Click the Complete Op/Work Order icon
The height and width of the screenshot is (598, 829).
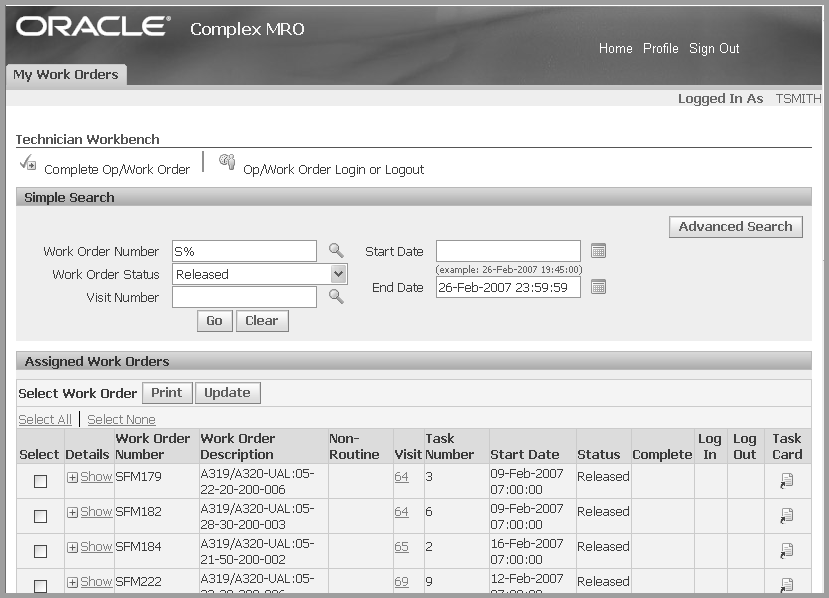pos(28,162)
